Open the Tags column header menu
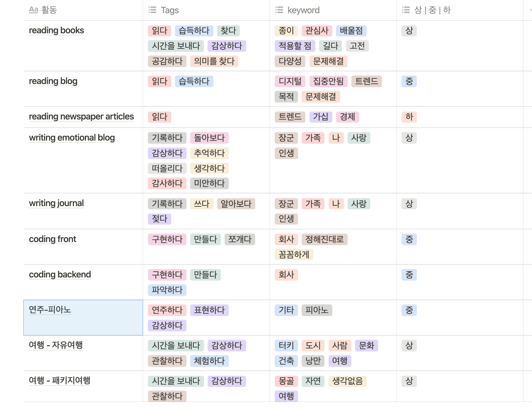 (x=206, y=10)
